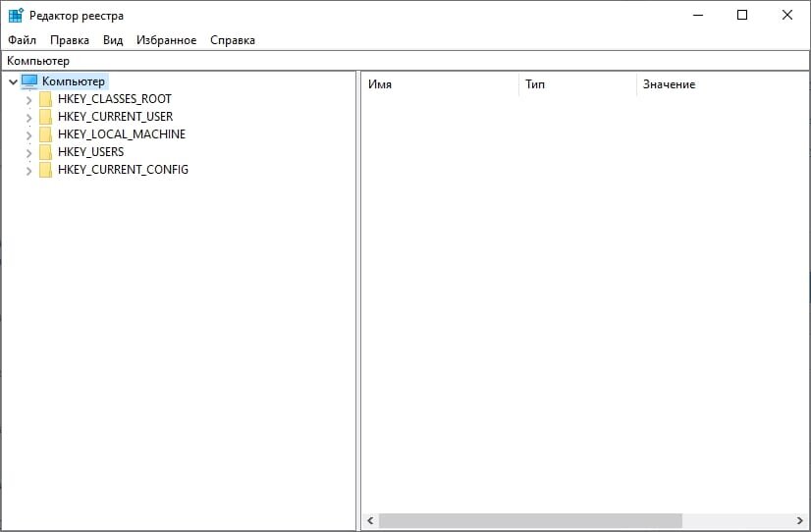The width and height of the screenshot is (811, 532).
Task: Open the Справка menu
Action: [x=233, y=40]
